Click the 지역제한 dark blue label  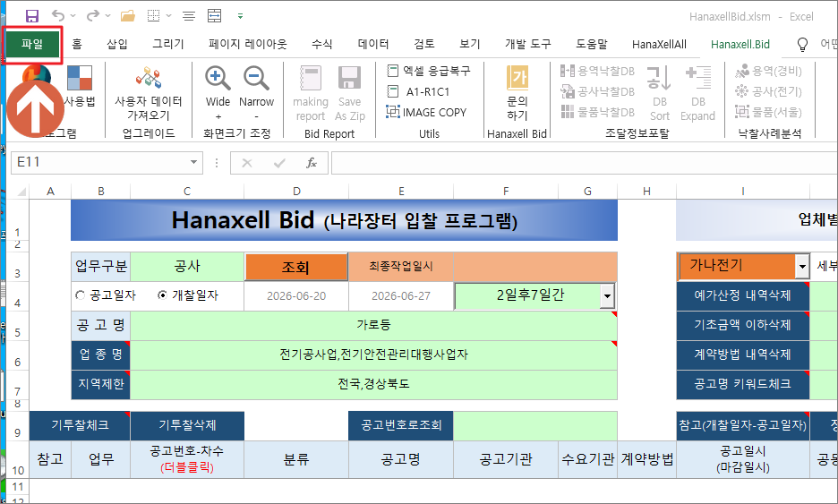tap(101, 384)
